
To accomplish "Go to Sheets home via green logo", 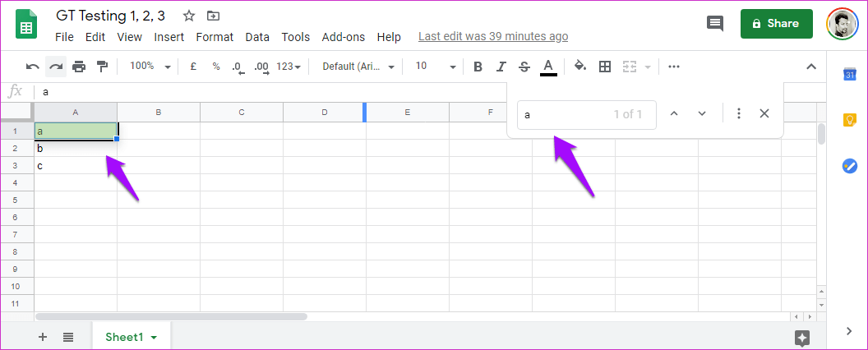I will 26,24.
